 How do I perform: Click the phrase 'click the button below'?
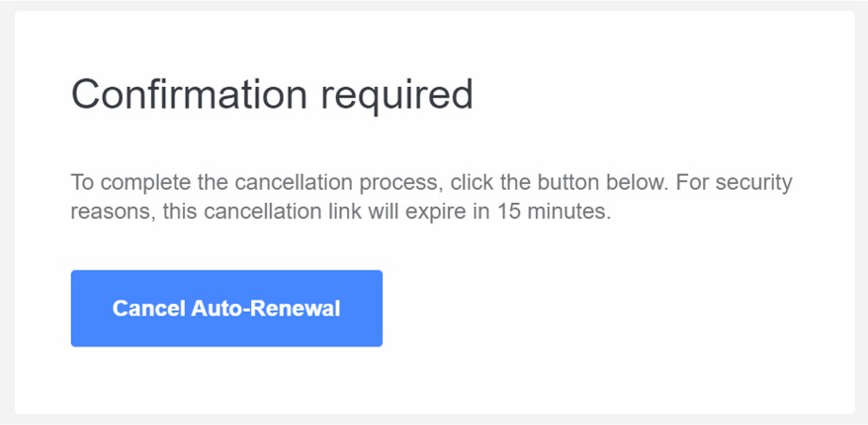pyautogui.click(x=558, y=181)
